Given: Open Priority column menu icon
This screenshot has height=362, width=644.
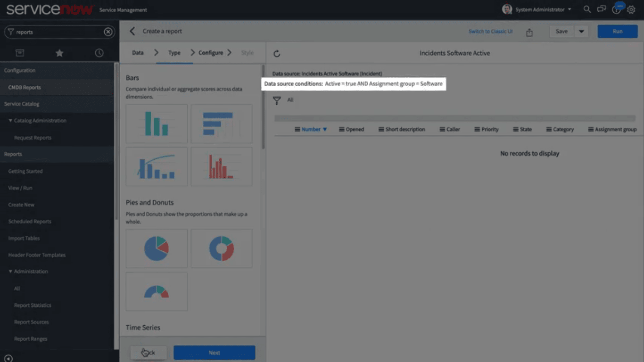Looking at the screenshot, I should point(477,129).
